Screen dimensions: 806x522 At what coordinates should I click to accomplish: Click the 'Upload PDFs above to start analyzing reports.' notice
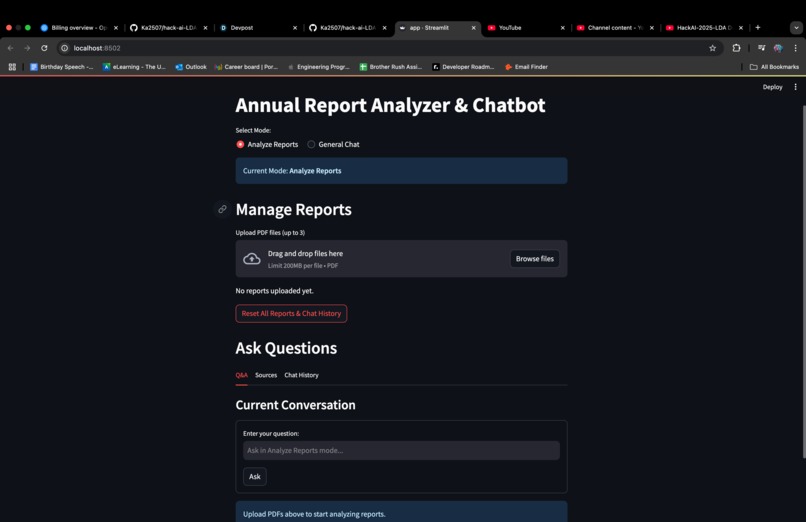401,513
